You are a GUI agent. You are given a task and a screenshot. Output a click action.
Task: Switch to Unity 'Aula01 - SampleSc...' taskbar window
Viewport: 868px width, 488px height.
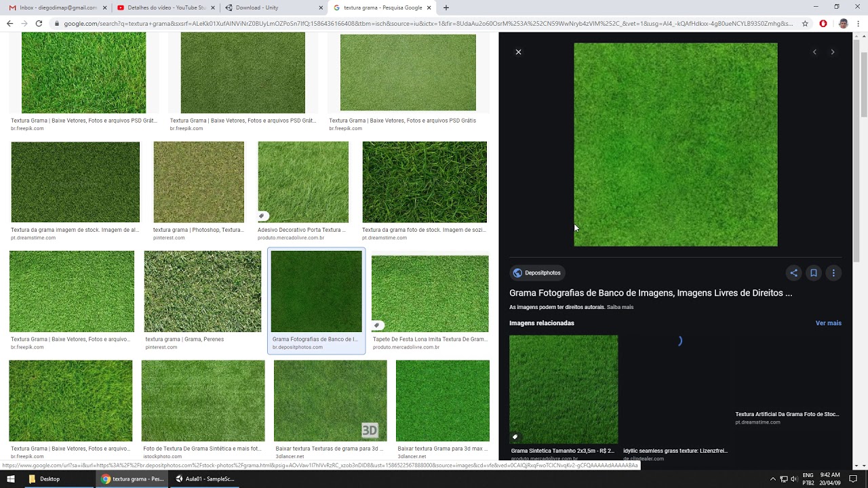coord(204,479)
